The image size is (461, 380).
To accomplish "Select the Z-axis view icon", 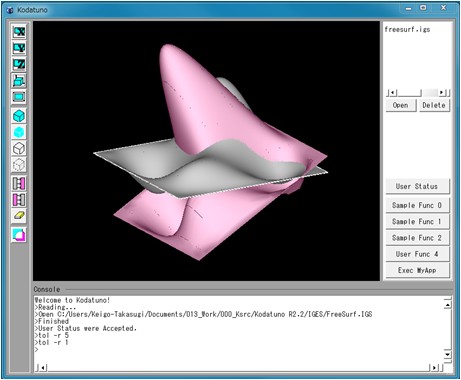I will [19, 64].
